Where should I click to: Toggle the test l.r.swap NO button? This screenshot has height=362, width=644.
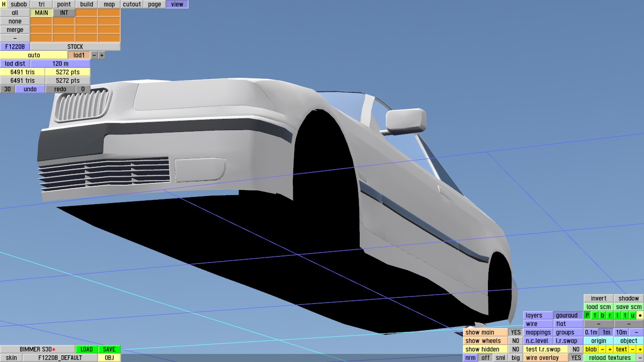point(576,349)
